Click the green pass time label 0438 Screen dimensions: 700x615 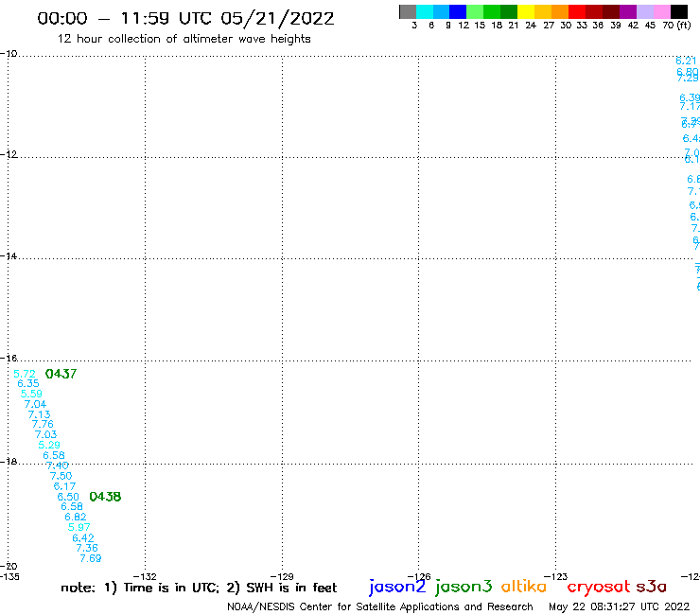click(x=105, y=497)
